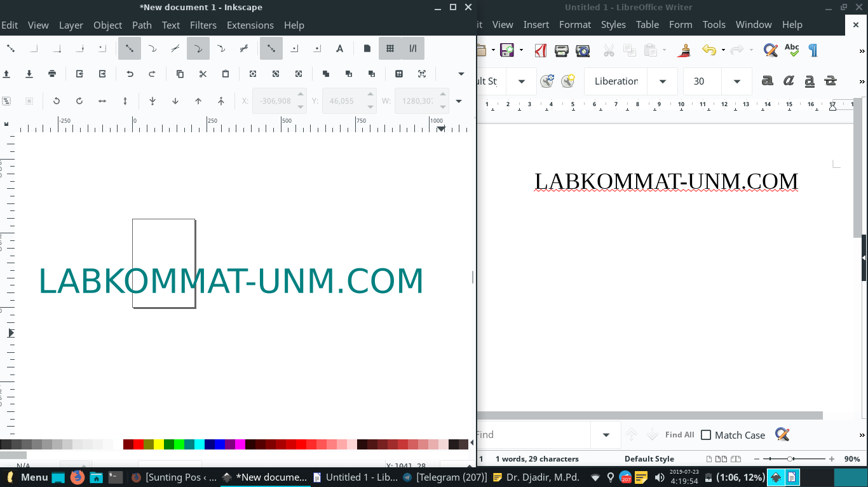Open the Filters menu in Inkscape
This screenshot has width=868, height=487.
[x=203, y=25]
